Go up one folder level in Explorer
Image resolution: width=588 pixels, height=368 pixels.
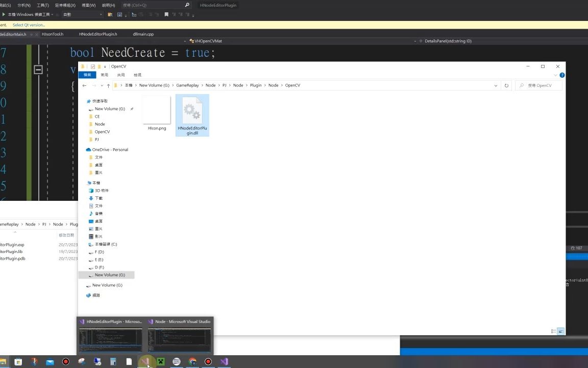pos(108,86)
